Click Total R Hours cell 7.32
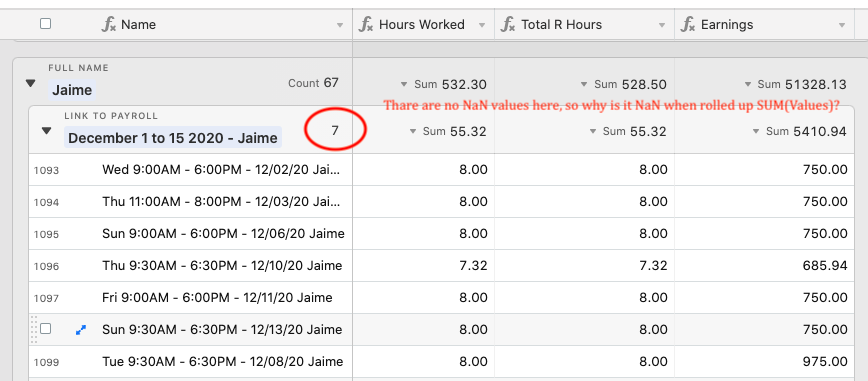The width and height of the screenshot is (868, 381). [585, 266]
